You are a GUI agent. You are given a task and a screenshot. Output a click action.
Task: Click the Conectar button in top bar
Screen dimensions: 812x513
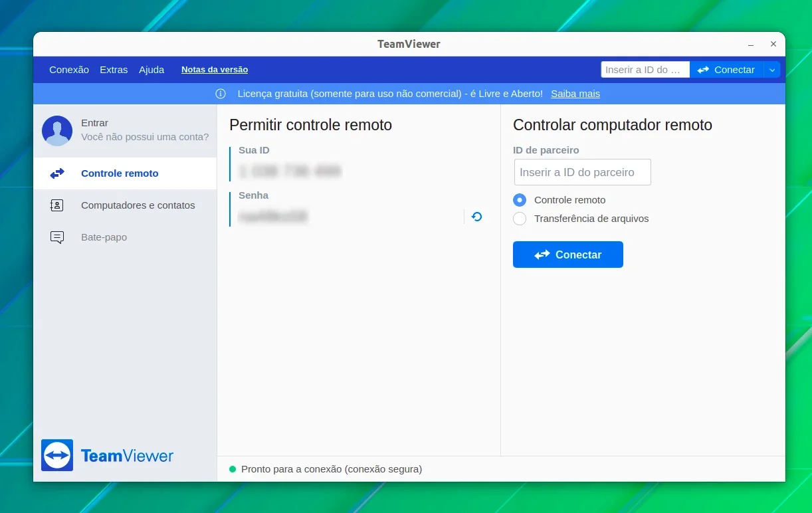tap(726, 70)
